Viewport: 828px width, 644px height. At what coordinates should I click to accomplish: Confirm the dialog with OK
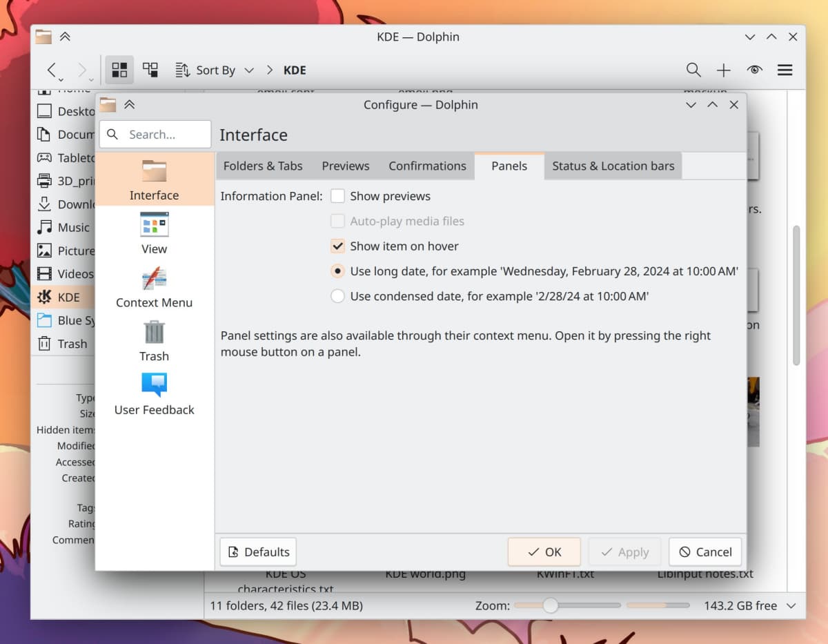click(x=544, y=552)
